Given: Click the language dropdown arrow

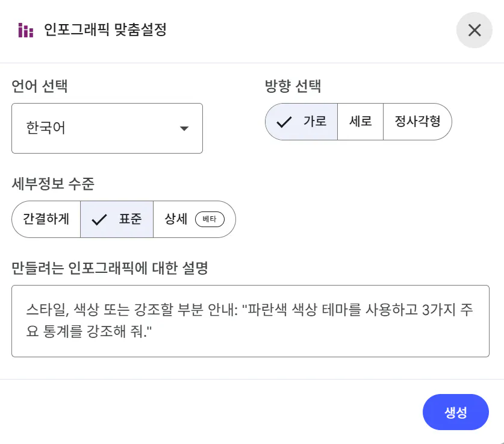Looking at the screenshot, I should pos(184,128).
